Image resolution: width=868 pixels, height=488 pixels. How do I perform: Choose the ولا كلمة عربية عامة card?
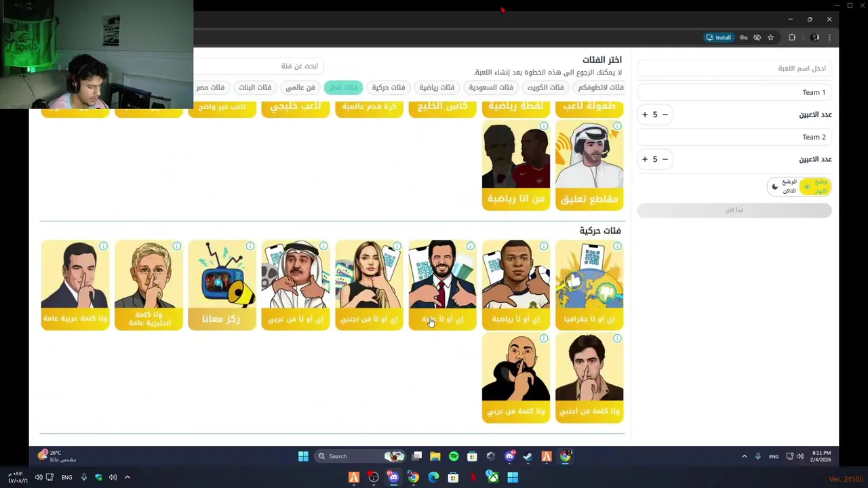point(75,285)
